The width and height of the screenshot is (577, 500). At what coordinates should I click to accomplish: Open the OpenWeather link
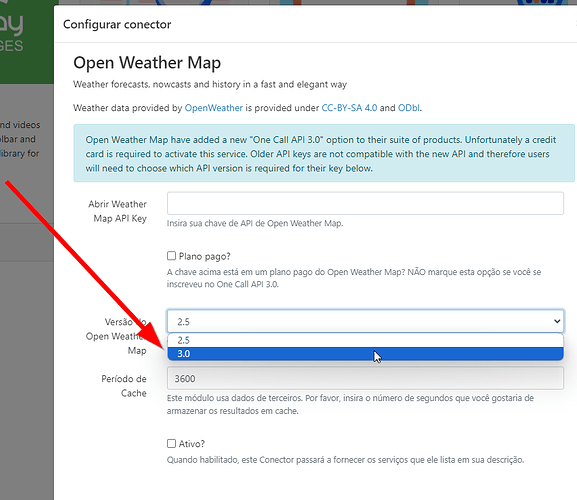tap(213, 108)
